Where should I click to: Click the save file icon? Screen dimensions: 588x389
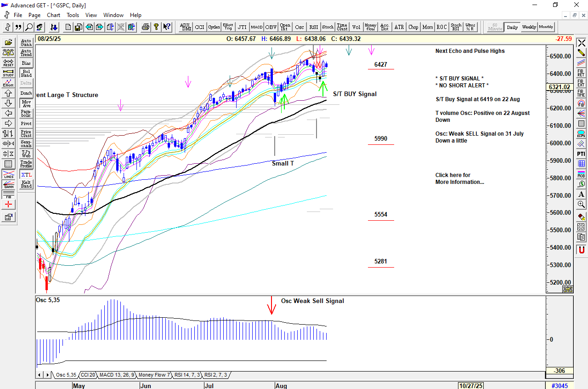(79, 27)
